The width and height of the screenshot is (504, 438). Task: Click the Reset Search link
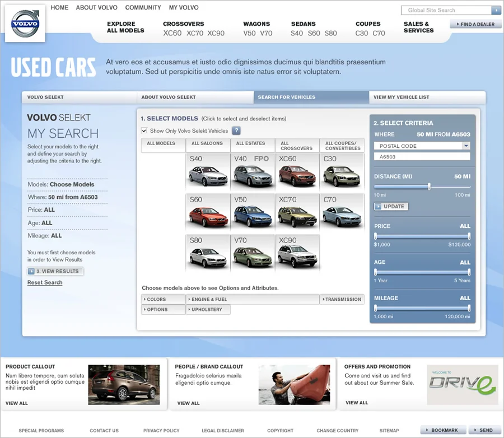tap(45, 282)
